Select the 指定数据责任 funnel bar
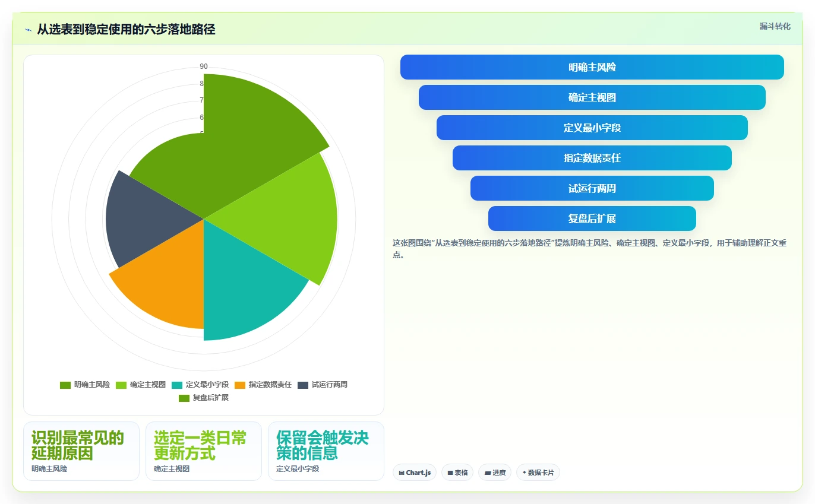This screenshot has height=504, width=815. (x=592, y=158)
